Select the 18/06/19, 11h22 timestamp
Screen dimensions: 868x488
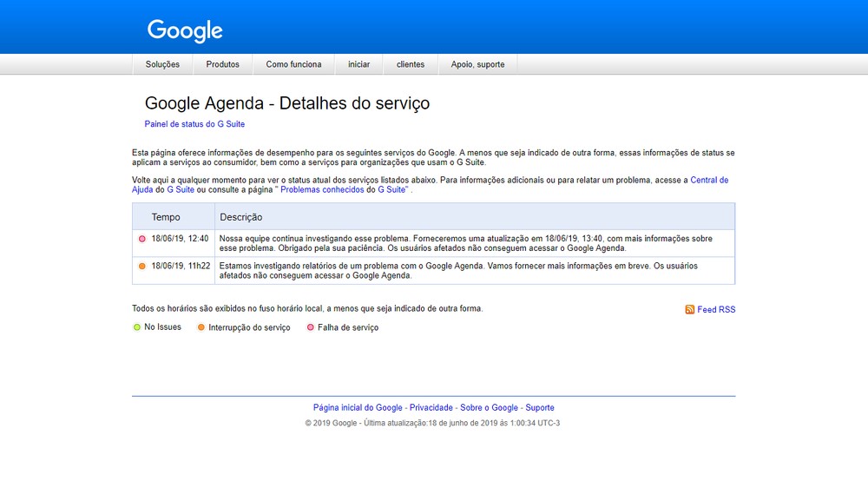point(181,266)
